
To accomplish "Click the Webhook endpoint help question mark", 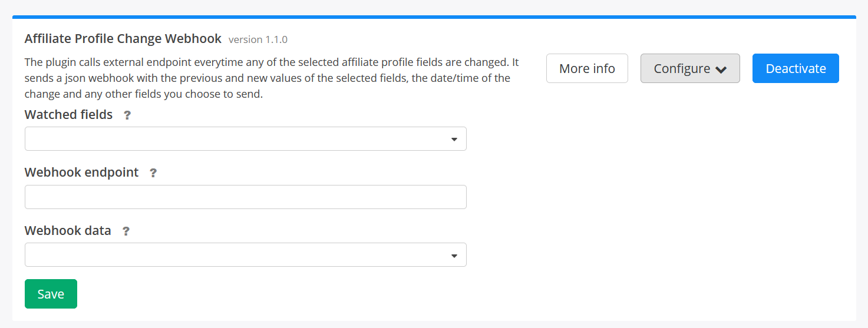I will point(153,173).
